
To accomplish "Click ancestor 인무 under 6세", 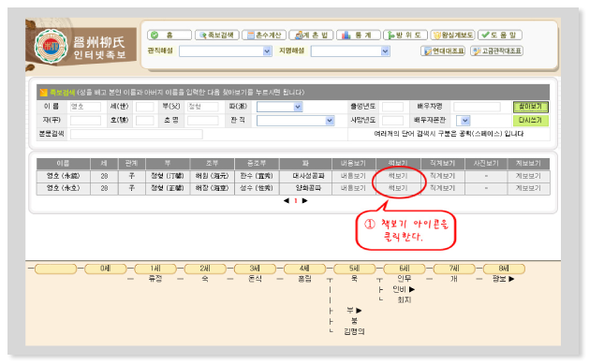I will click(405, 279).
